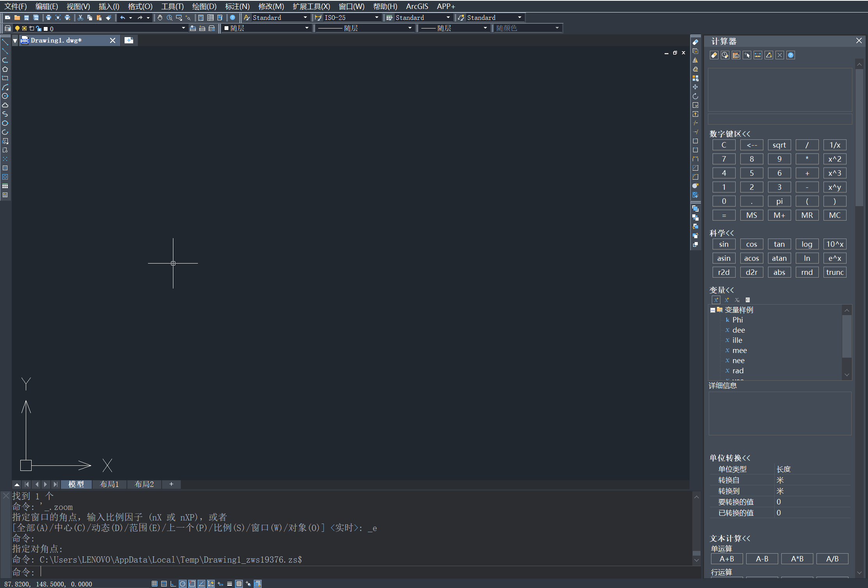Select the Pan hand tool

[160, 18]
